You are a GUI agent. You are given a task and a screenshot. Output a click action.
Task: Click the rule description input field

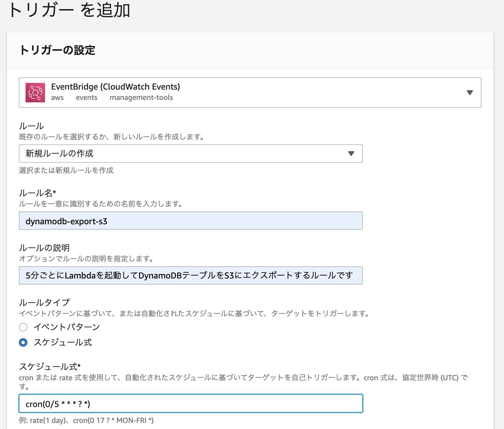(191, 275)
